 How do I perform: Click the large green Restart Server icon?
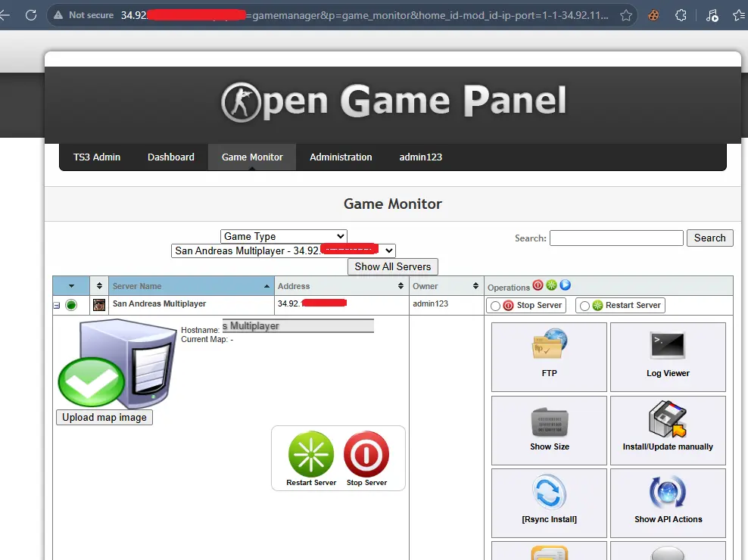[311, 454]
